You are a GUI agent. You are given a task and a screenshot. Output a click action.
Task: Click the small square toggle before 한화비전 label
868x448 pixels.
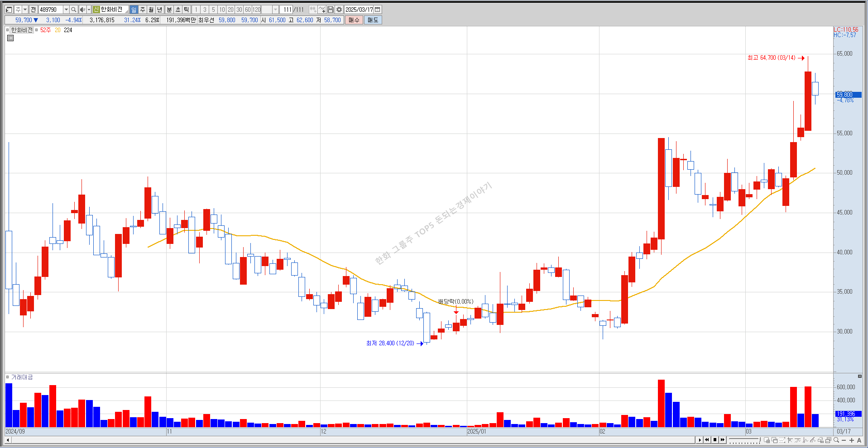point(7,30)
